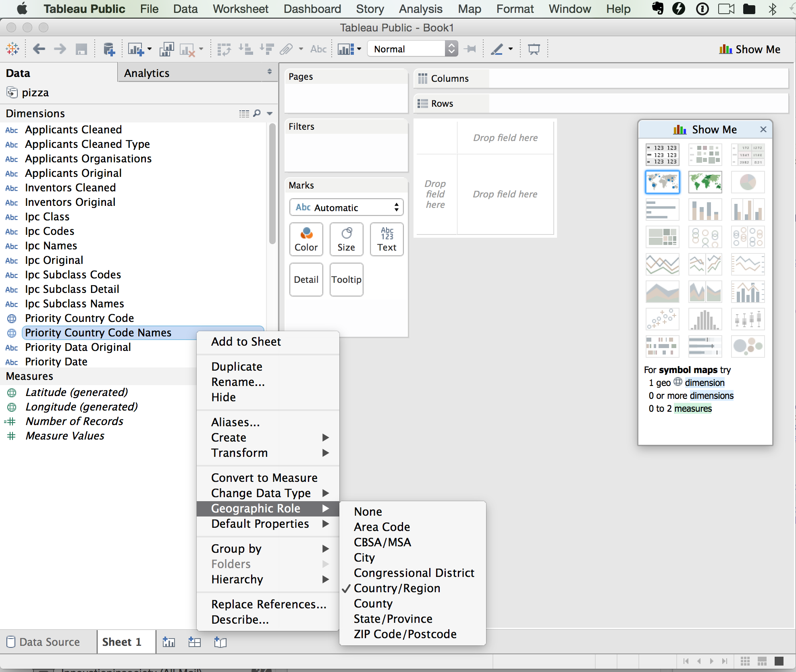Image resolution: width=796 pixels, height=672 pixels.
Task: Open the Dimensions pane dropdown arrow
Action: point(270,114)
